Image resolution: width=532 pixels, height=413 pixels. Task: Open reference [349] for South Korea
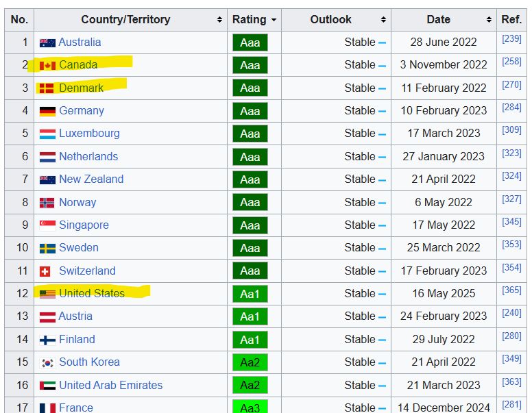click(x=511, y=359)
